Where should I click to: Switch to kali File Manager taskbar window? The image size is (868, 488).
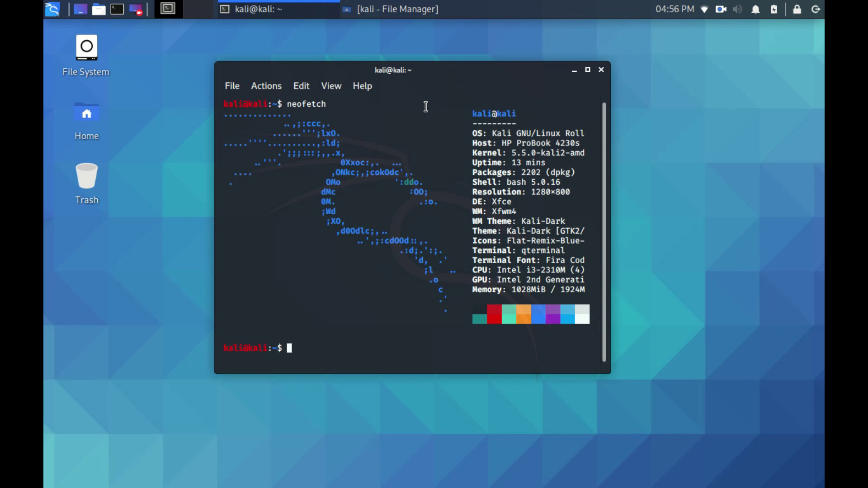click(391, 9)
